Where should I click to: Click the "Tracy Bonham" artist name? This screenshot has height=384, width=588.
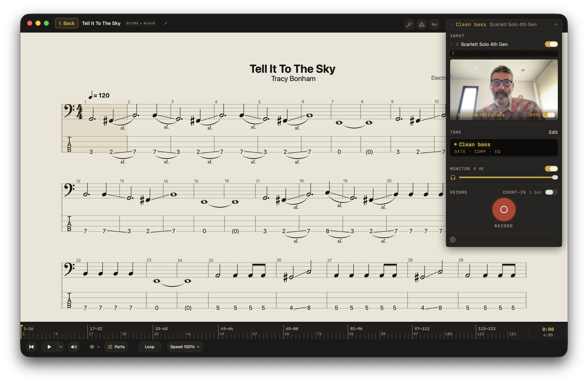[293, 79]
